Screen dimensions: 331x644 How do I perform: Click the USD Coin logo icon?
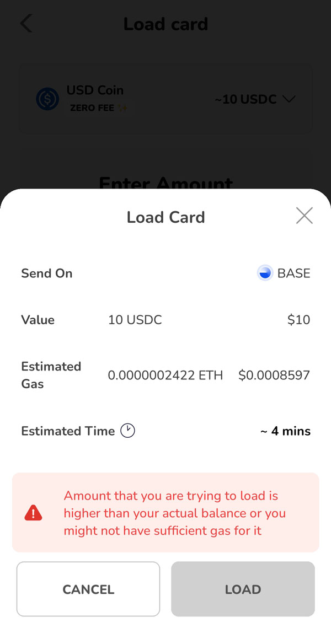pyautogui.click(x=47, y=99)
